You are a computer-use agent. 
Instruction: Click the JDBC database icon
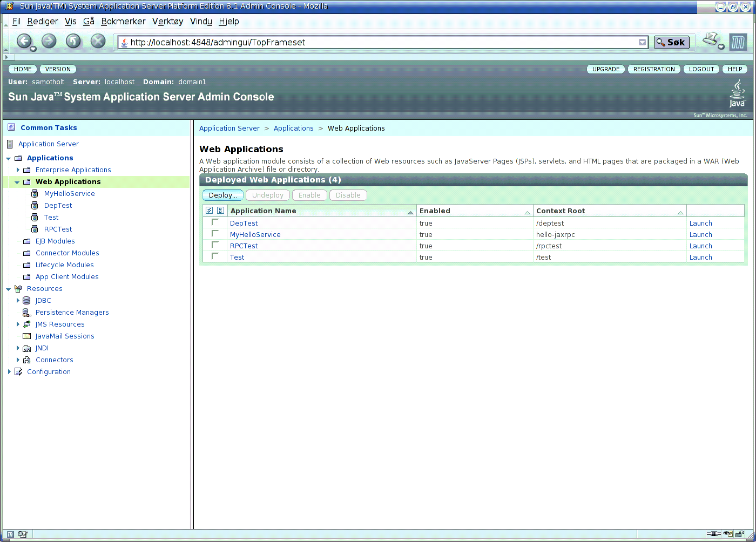pyautogui.click(x=27, y=301)
